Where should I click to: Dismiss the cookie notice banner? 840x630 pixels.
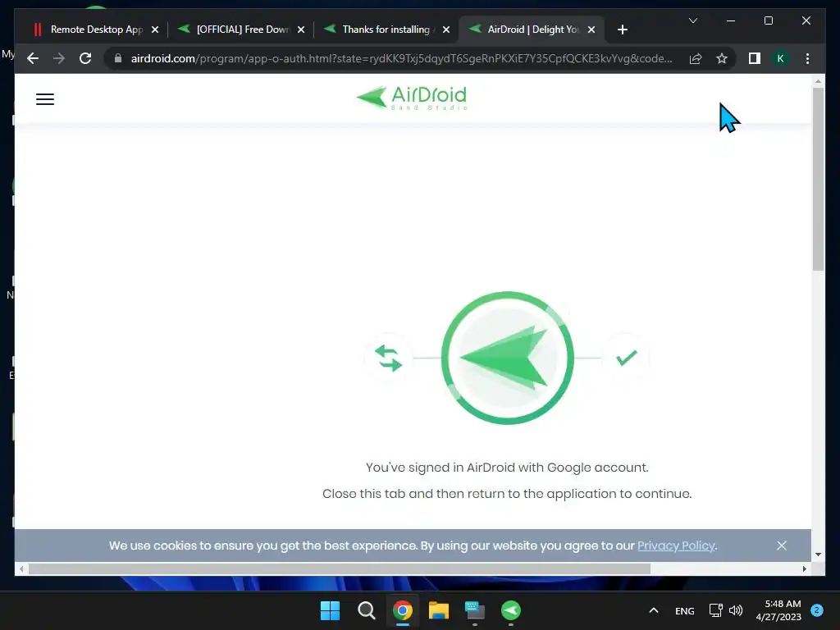pyautogui.click(x=782, y=546)
